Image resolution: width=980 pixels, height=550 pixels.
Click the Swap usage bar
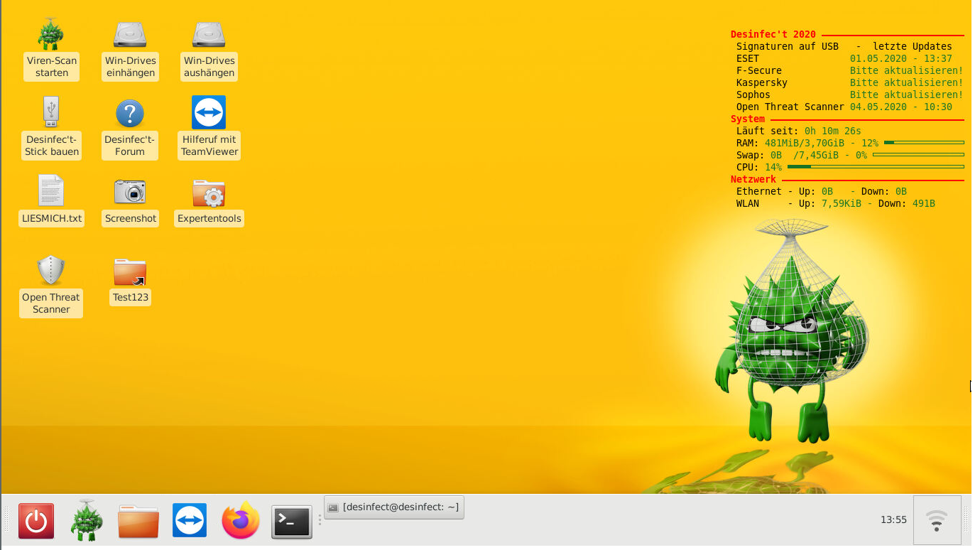click(918, 155)
